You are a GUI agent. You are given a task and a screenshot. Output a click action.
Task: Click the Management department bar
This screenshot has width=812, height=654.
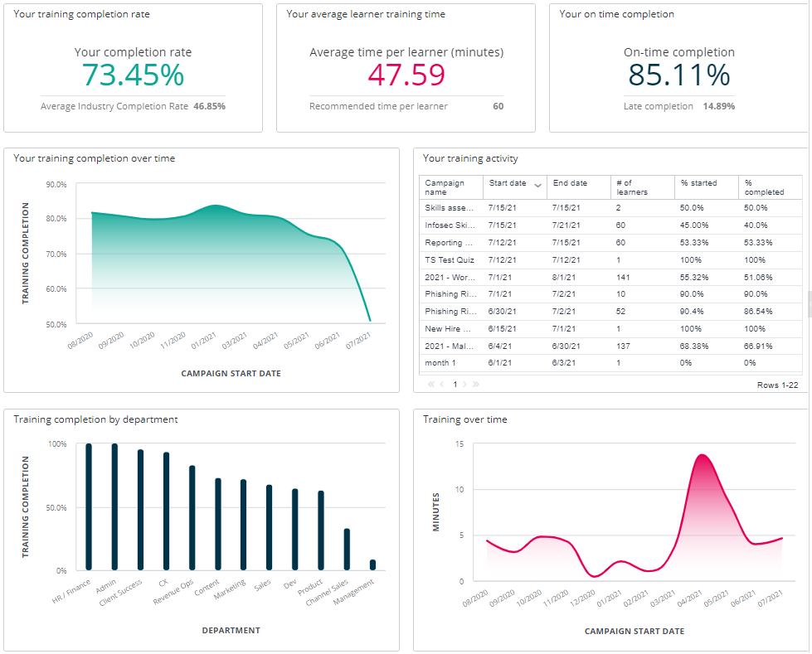coord(372,564)
